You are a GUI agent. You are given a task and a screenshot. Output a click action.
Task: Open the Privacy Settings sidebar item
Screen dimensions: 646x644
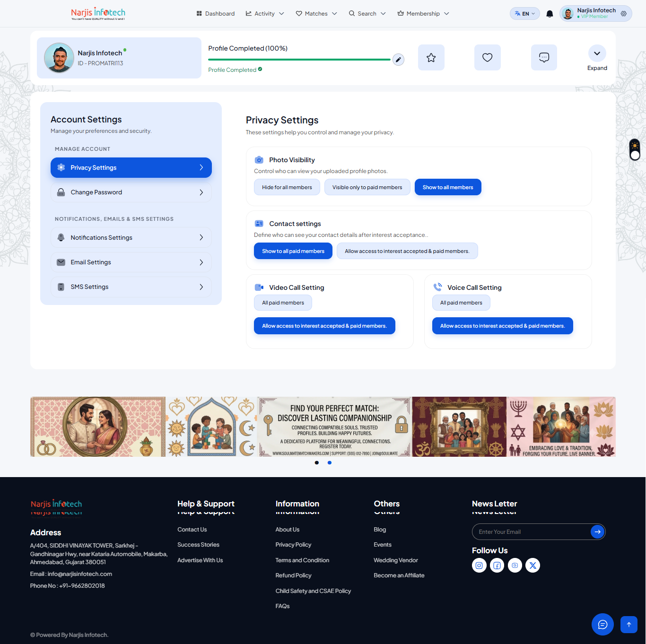[x=131, y=167]
